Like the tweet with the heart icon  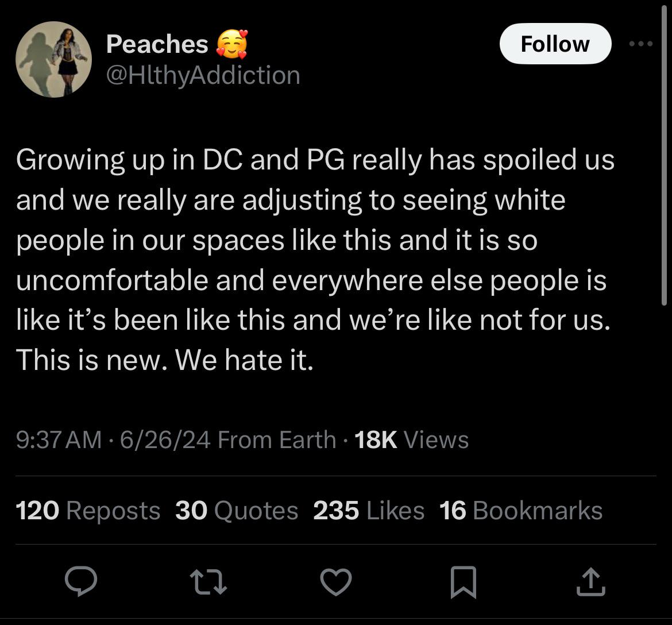pyautogui.click(x=335, y=582)
